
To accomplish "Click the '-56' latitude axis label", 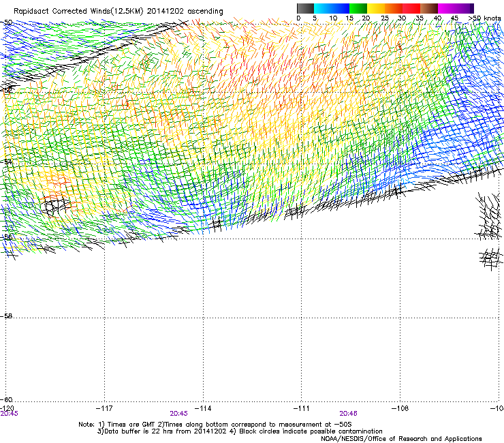I will pos(6,236).
